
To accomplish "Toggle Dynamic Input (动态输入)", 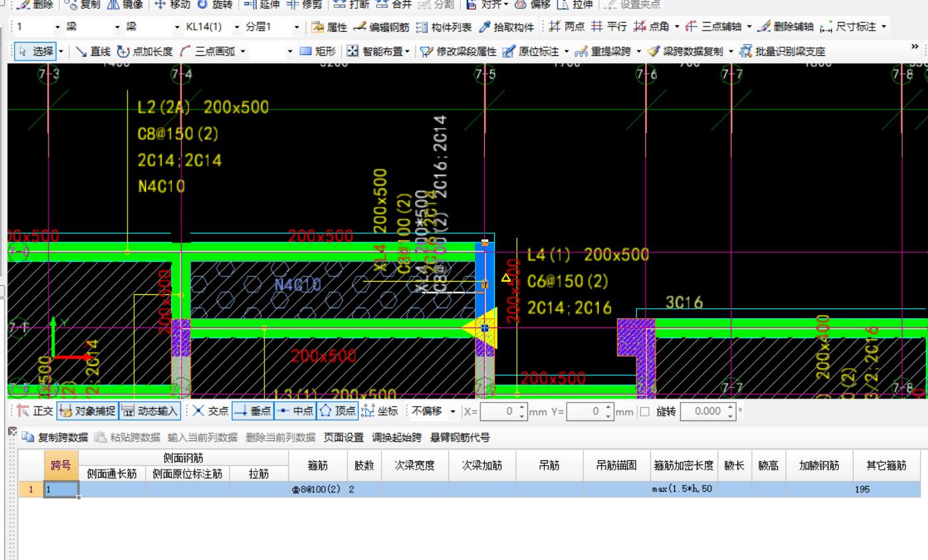I will point(149,411).
